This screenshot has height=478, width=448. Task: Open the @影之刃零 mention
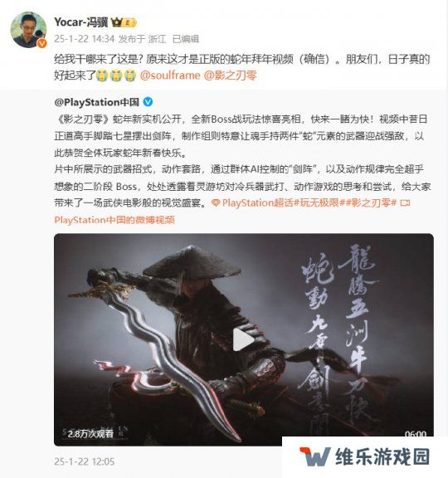coord(230,76)
